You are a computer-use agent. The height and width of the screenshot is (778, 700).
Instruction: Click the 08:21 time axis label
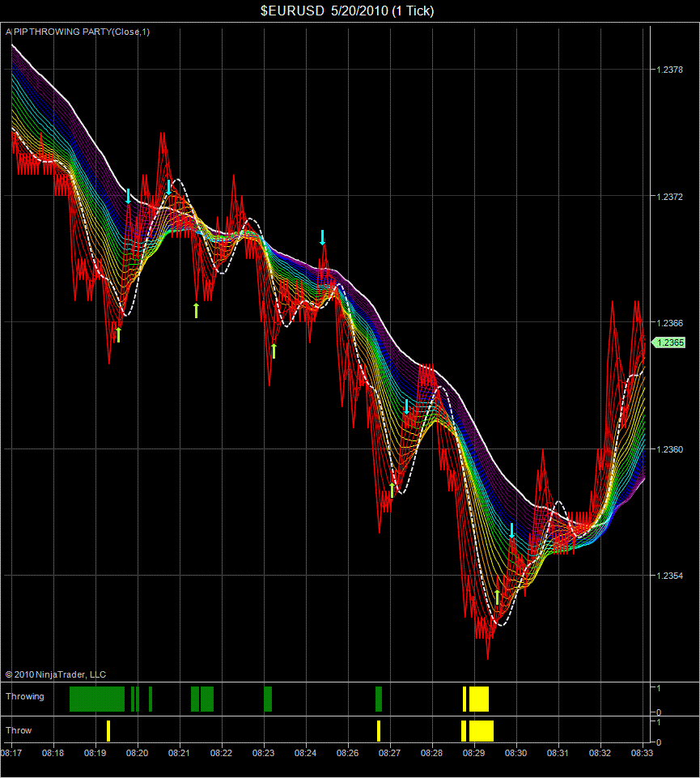tap(179, 753)
